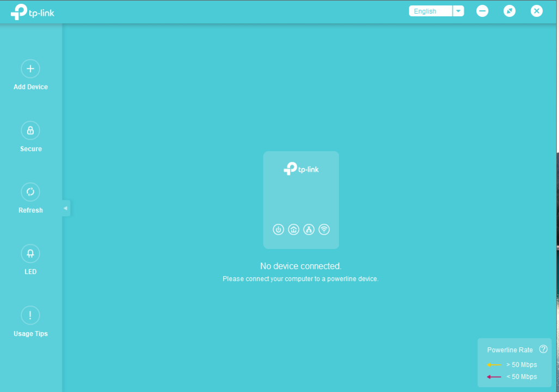Collapse the sidebar with the arrow handle
This screenshot has height=392, width=559.
click(66, 209)
